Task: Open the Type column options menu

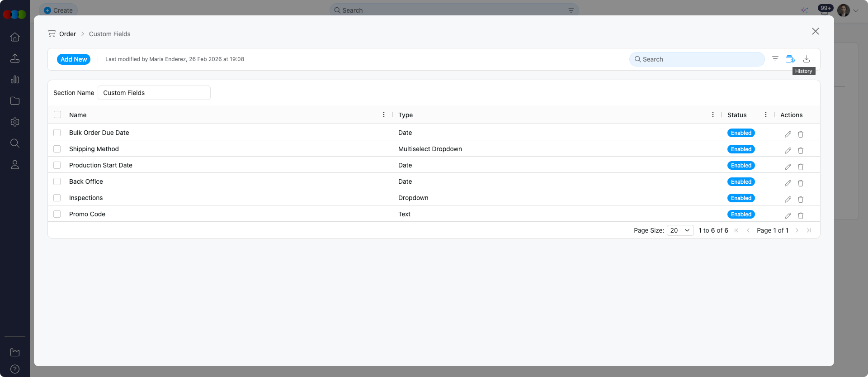Action: click(713, 115)
